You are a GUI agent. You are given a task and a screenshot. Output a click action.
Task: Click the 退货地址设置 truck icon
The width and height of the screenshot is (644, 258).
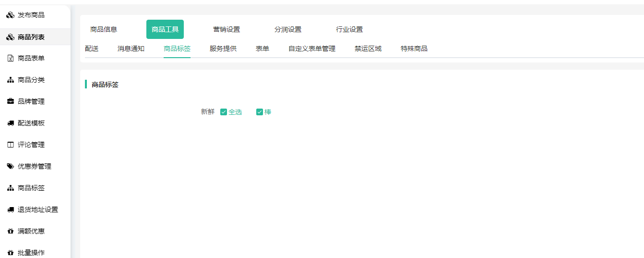10,209
